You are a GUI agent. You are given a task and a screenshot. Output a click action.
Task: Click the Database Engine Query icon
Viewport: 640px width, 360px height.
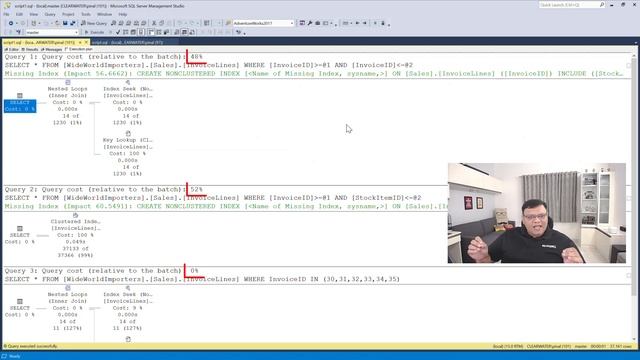[114, 23]
